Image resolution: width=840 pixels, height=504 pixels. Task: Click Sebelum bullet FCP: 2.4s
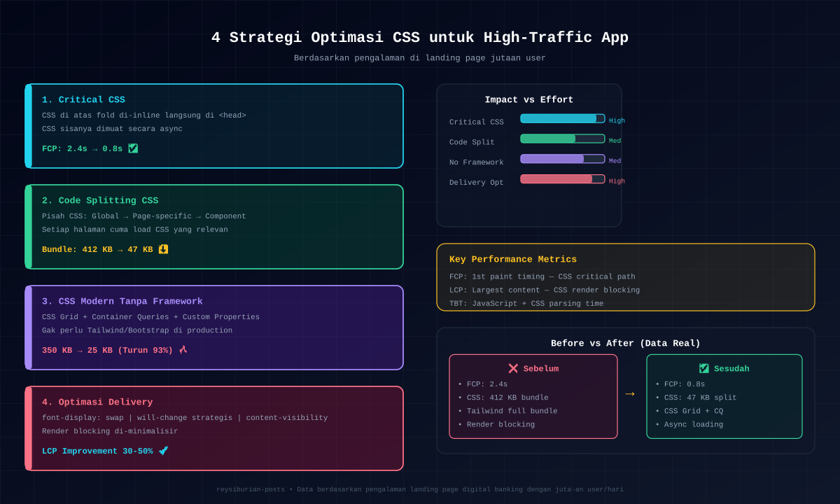[x=483, y=384]
